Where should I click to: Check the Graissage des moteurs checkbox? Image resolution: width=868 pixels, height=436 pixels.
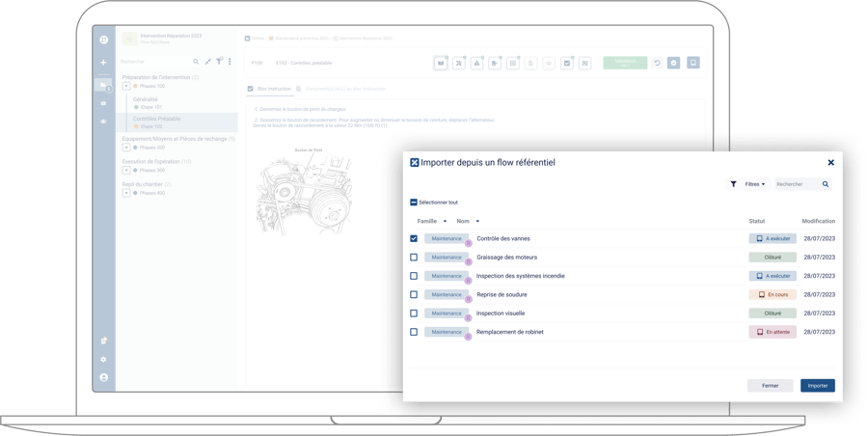pos(414,257)
